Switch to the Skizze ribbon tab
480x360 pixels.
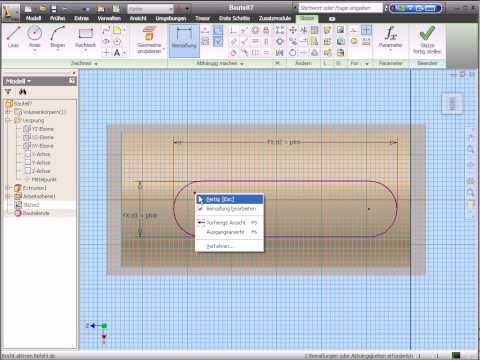[x=307, y=18]
